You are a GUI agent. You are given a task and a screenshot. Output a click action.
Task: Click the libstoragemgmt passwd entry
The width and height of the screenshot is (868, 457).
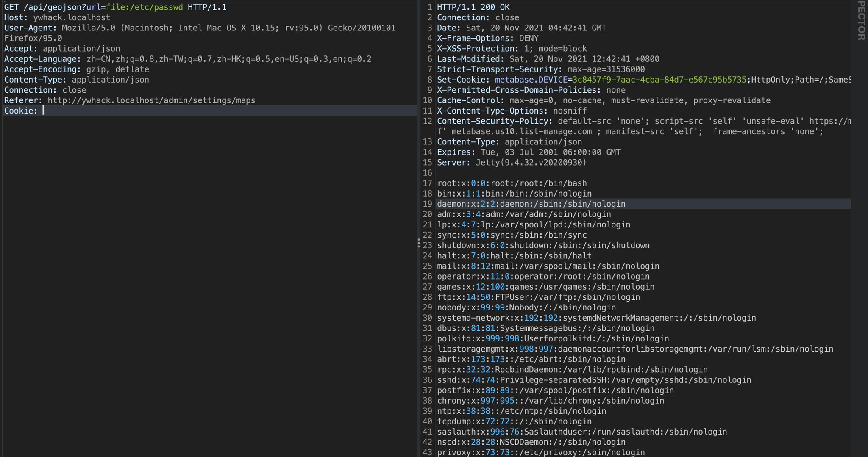coord(635,349)
